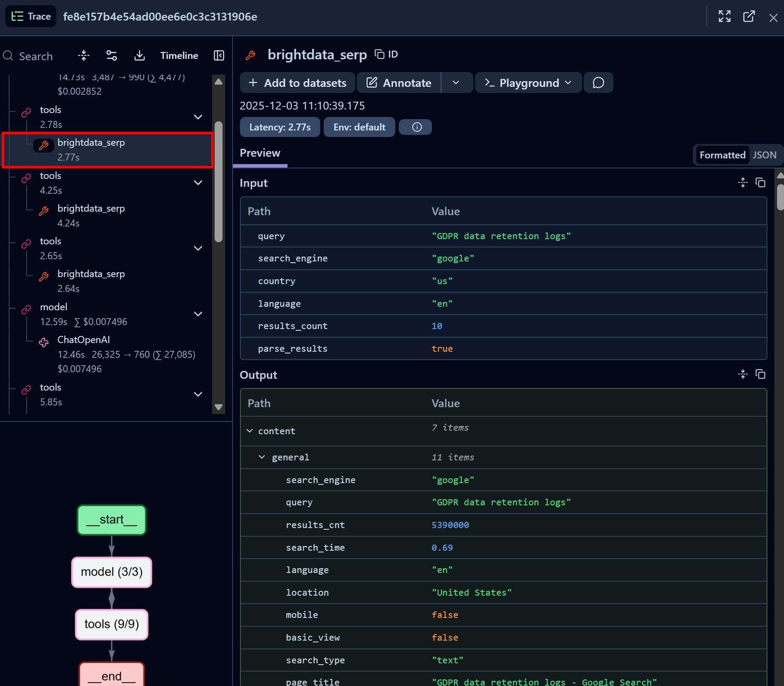The height and width of the screenshot is (686, 784).
Task: Select the Formatted view tab
Action: pos(722,155)
